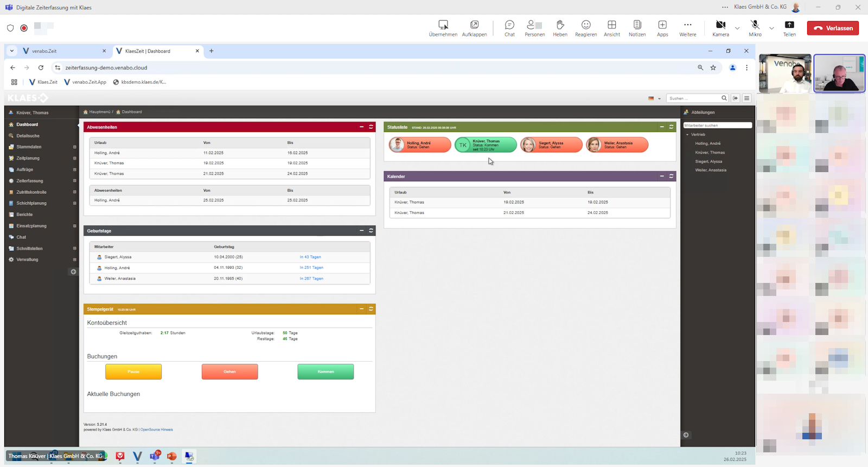Select Knüver, Thomas status badge
The height and width of the screenshot is (467, 868).
tap(486, 145)
